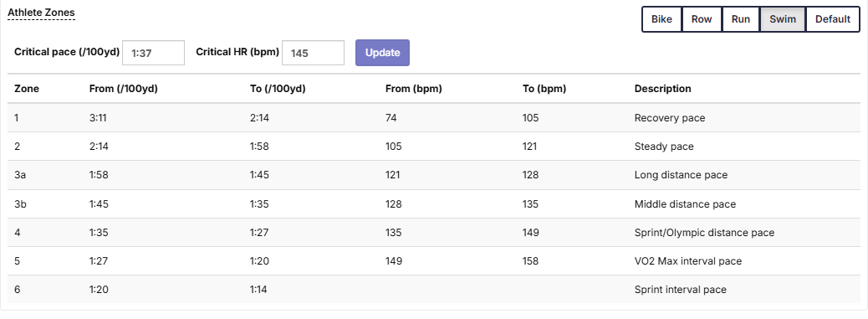Click the Zone column header
The image size is (868, 319).
click(x=27, y=89)
